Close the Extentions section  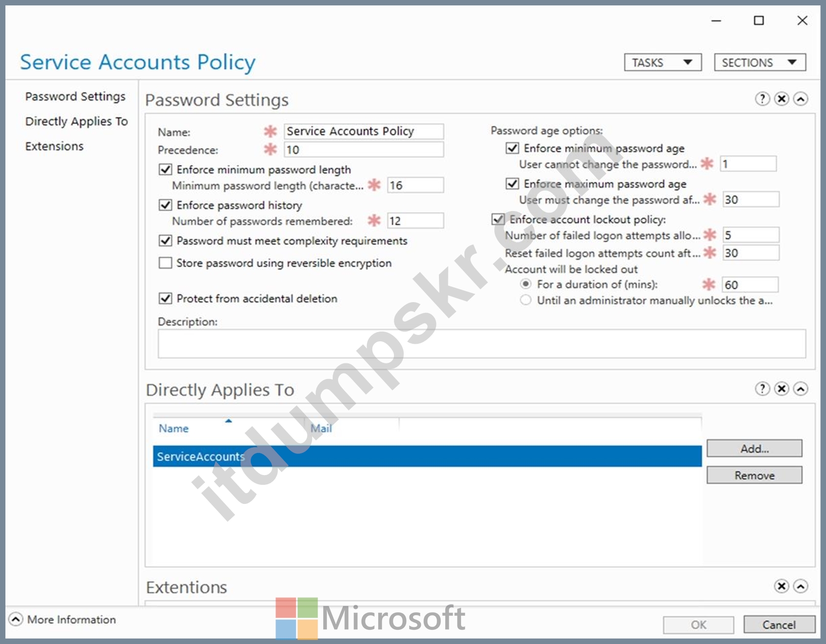(781, 586)
